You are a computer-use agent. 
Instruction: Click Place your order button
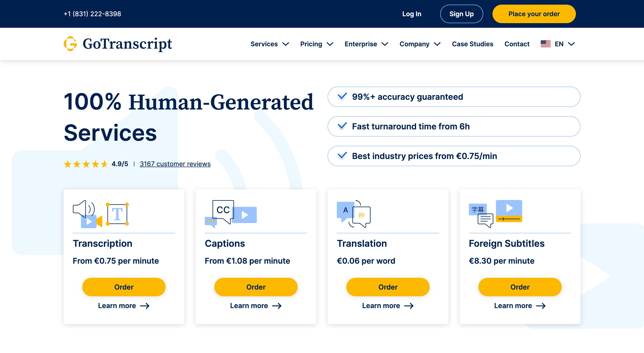pos(534,14)
